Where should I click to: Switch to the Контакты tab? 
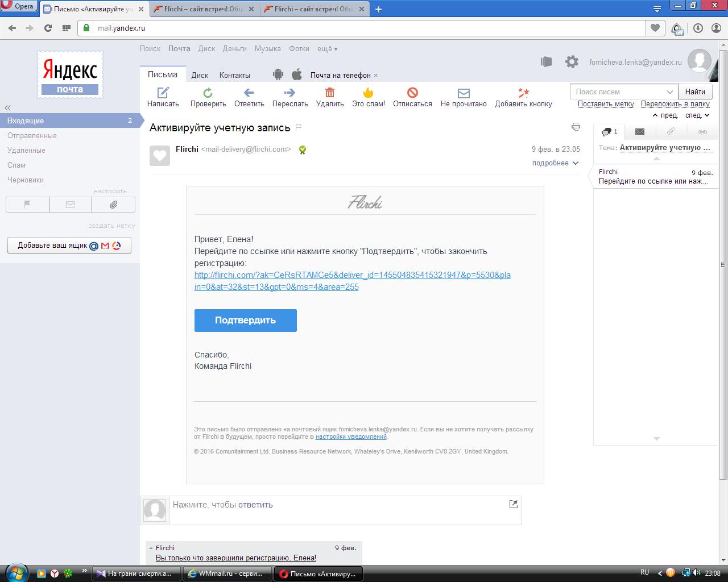click(x=234, y=75)
